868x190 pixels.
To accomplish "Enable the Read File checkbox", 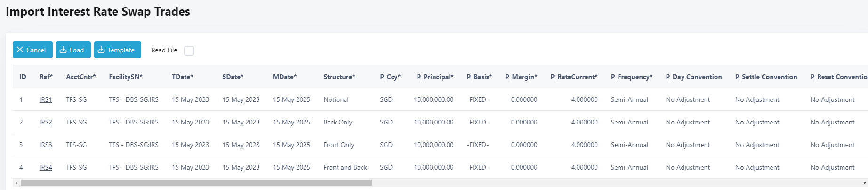I will (x=189, y=50).
